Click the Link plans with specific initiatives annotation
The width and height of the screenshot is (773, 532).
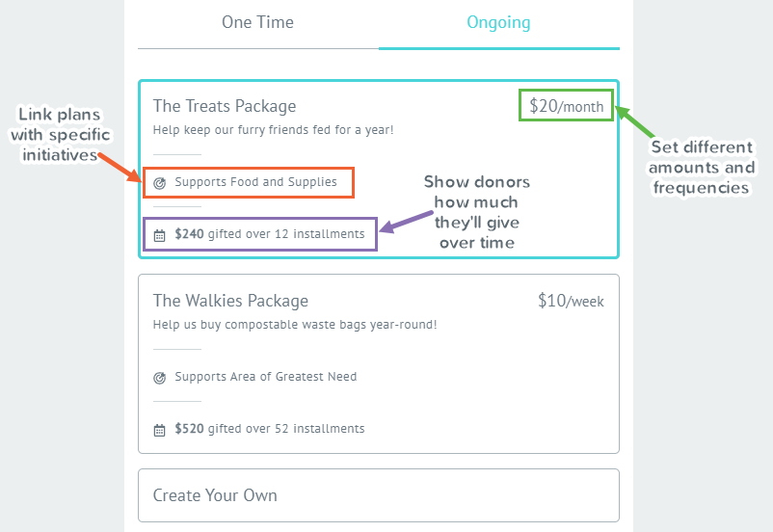pos(60,135)
